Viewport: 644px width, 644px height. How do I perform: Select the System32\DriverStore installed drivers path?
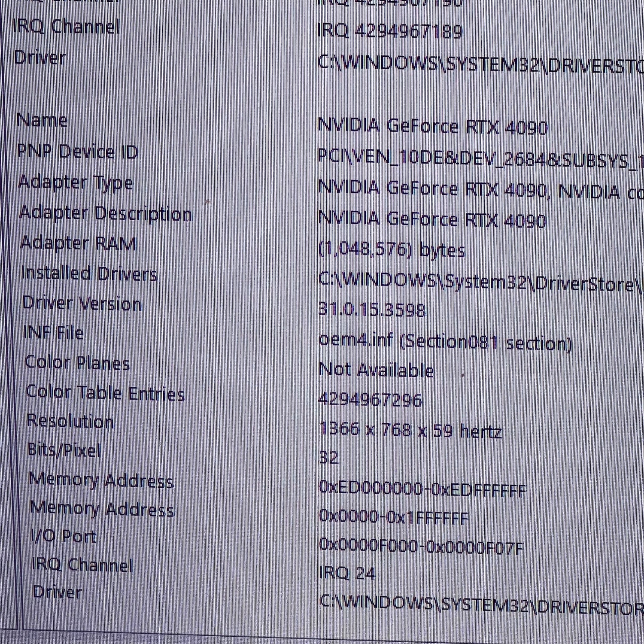pos(481,282)
